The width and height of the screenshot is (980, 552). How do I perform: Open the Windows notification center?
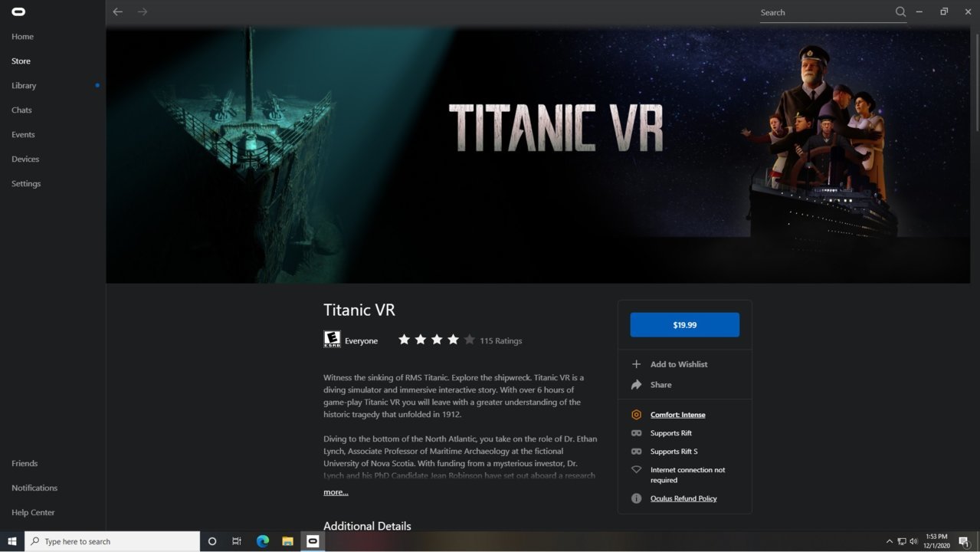coord(964,541)
